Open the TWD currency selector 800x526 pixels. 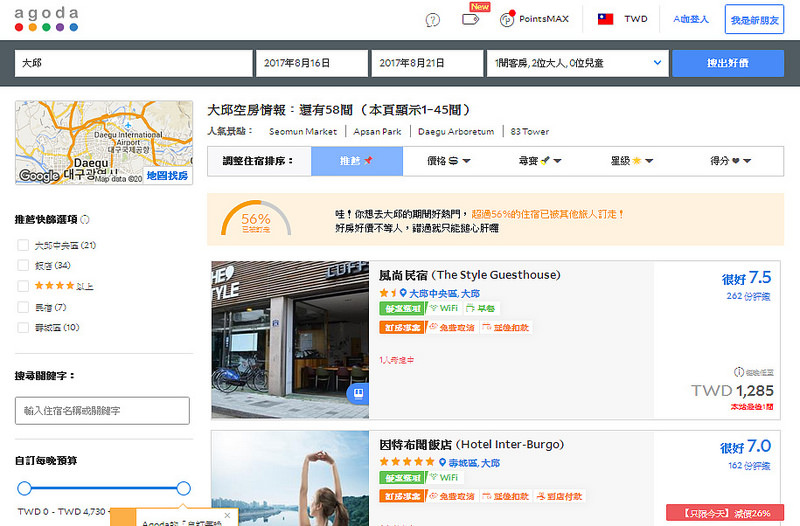pos(636,19)
